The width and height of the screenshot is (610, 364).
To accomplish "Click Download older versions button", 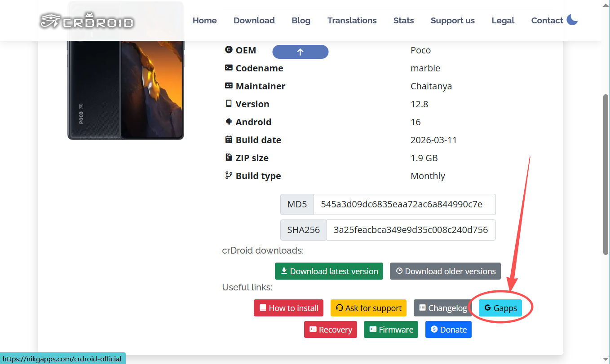I will [445, 271].
